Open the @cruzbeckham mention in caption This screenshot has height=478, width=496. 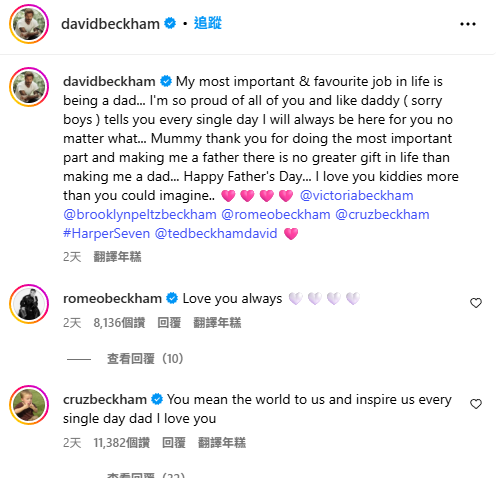pos(382,214)
